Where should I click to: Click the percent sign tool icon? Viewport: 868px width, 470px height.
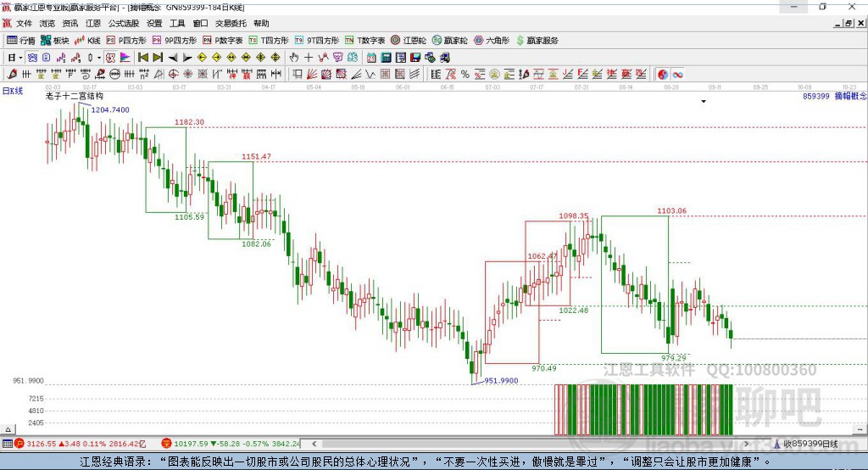point(465,75)
